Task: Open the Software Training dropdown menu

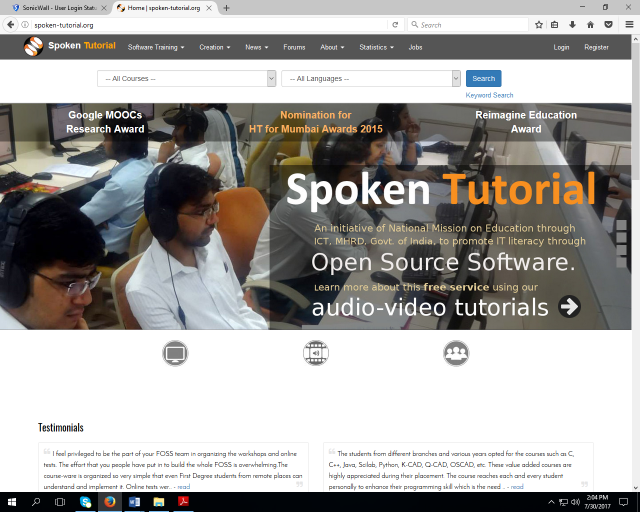Action: point(156,47)
